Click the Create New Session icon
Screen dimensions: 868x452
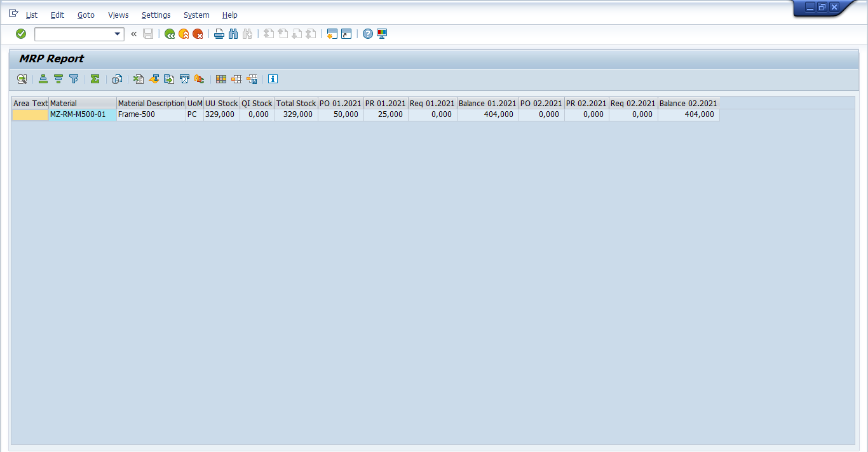(332, 34)
